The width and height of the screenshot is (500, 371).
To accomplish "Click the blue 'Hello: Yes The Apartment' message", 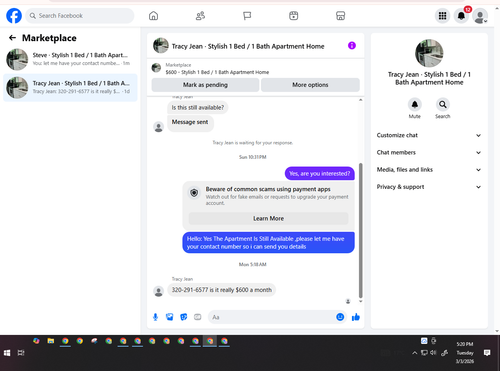I will tap(268, 243).
